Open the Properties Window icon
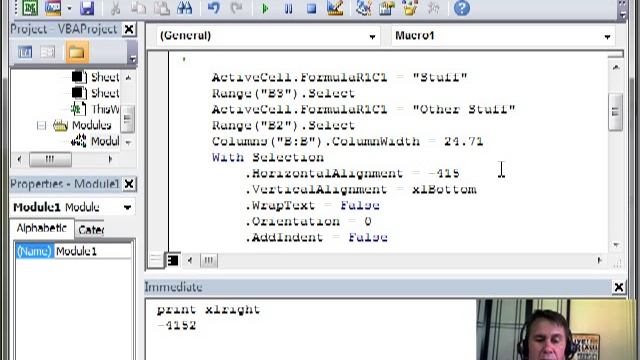The image size is (640, 360). click(387, 8)
